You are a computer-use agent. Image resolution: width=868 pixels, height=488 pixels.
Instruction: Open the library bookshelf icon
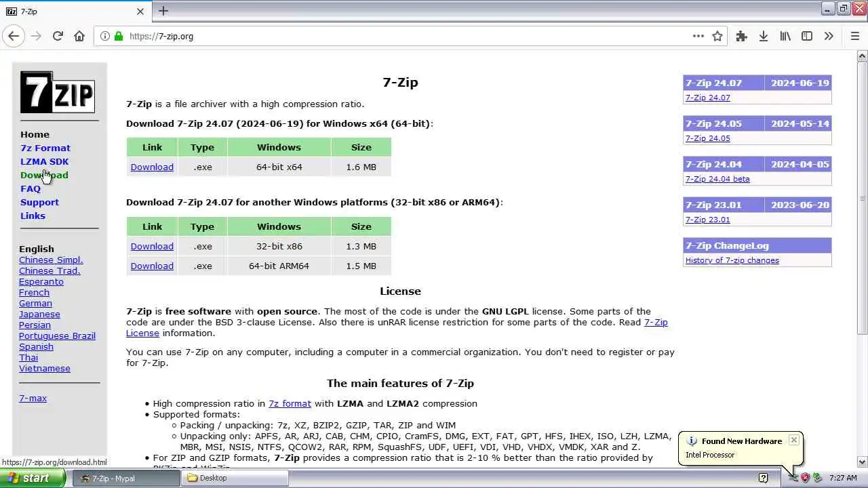(x=785, y=36)
